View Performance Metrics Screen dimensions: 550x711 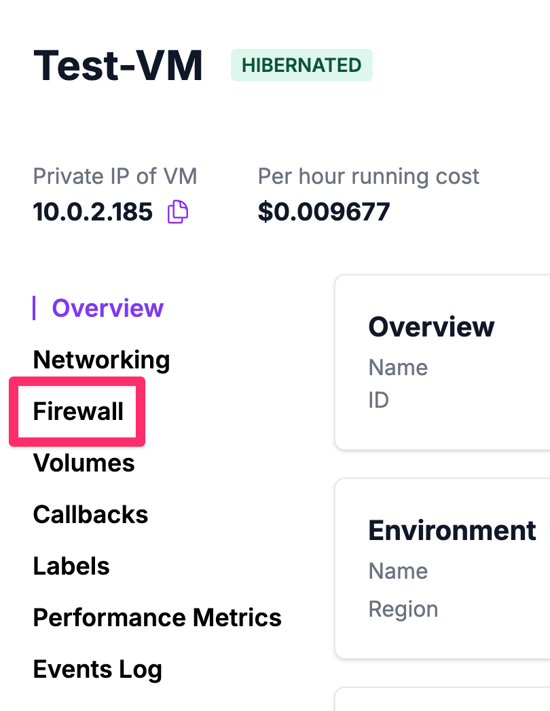[x=157, y=618]
